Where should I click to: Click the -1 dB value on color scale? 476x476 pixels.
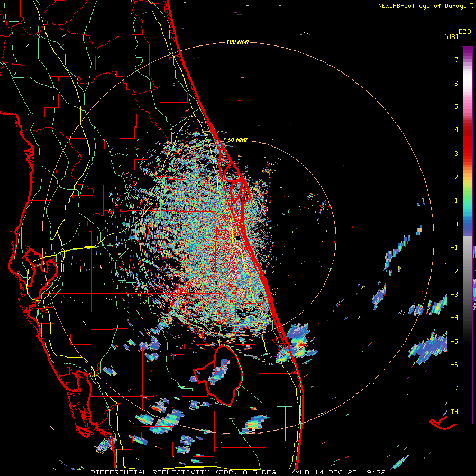[x=454, y=248]
